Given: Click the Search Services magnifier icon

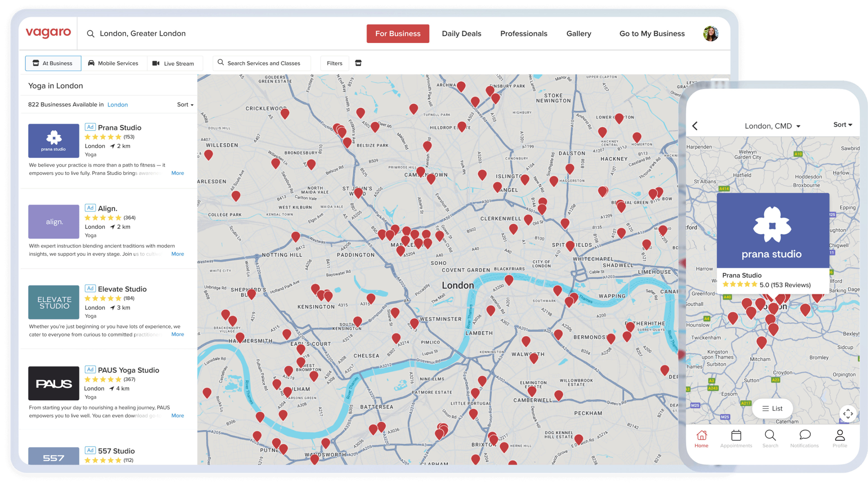Looking at the screenshot, I should coord(221,62).
